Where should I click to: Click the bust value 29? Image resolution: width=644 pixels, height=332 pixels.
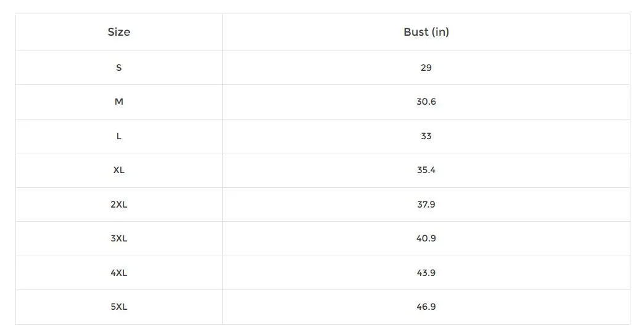[426, 68]
